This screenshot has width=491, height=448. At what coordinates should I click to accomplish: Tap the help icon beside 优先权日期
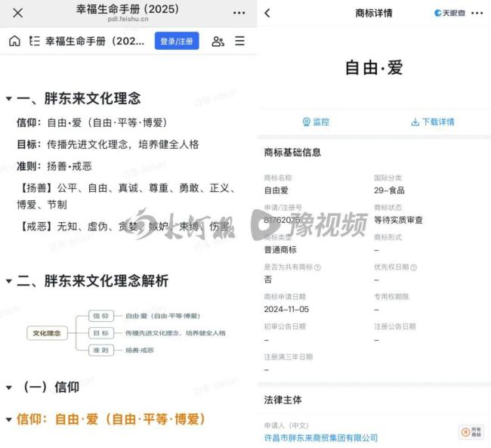[x=413, y=267]
